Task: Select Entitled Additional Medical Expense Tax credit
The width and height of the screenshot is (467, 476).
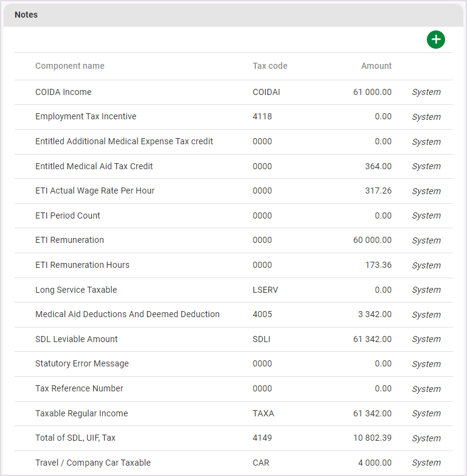Action: coord(124,141)
